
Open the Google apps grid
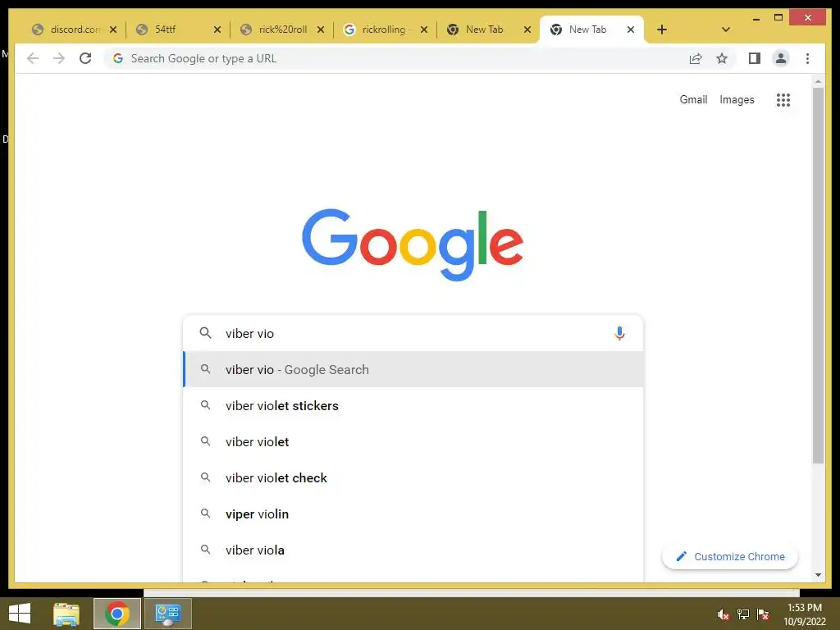pyautogui.click(x=783, y=99)
